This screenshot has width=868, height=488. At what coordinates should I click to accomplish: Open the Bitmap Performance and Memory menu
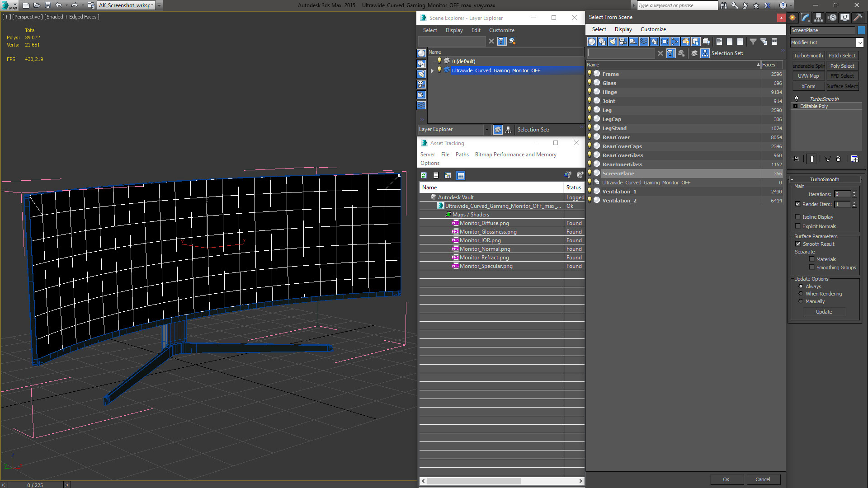coord(515,155)
